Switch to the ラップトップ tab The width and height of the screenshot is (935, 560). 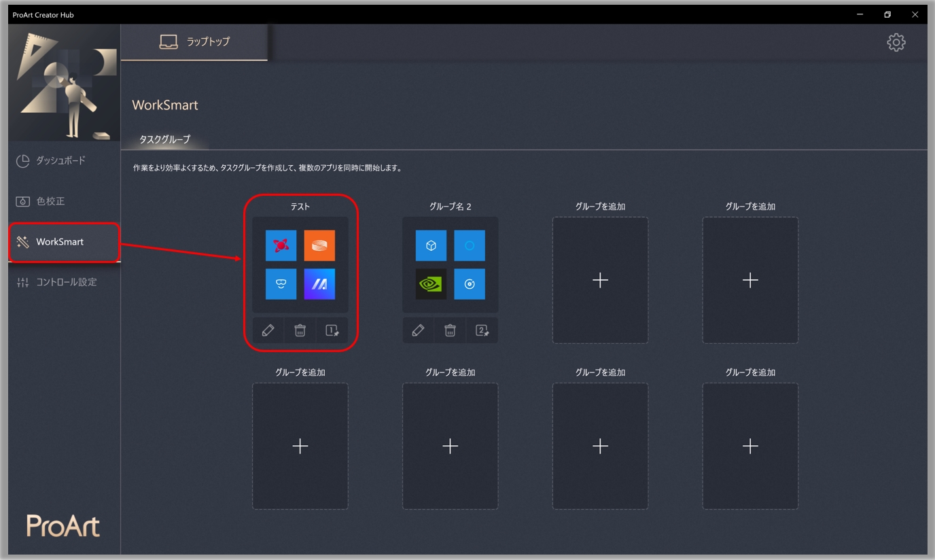coord(194,42)
